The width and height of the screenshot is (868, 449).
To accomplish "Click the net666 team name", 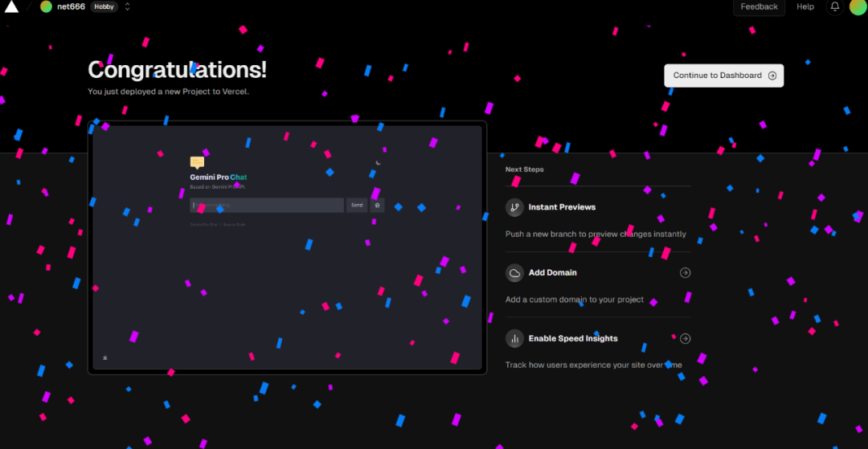I will 71,6.
